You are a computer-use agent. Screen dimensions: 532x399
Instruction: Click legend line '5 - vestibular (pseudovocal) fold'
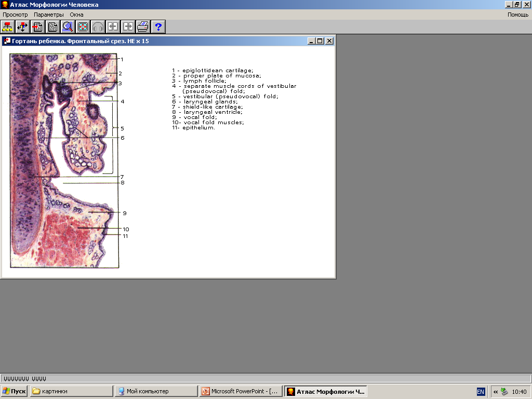(225, 96)
